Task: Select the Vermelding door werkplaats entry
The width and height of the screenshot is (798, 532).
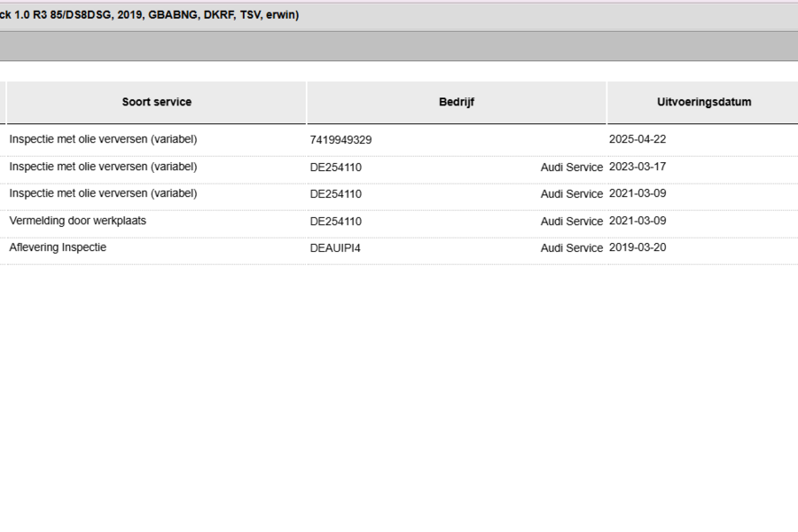Action: (x=77, y=221)
